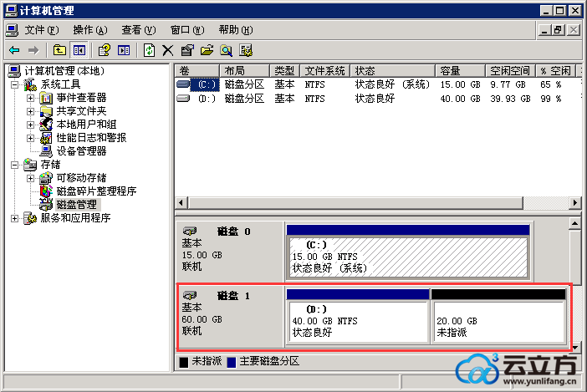Click the disk view scrollbar down arrow

click(575, 348)
